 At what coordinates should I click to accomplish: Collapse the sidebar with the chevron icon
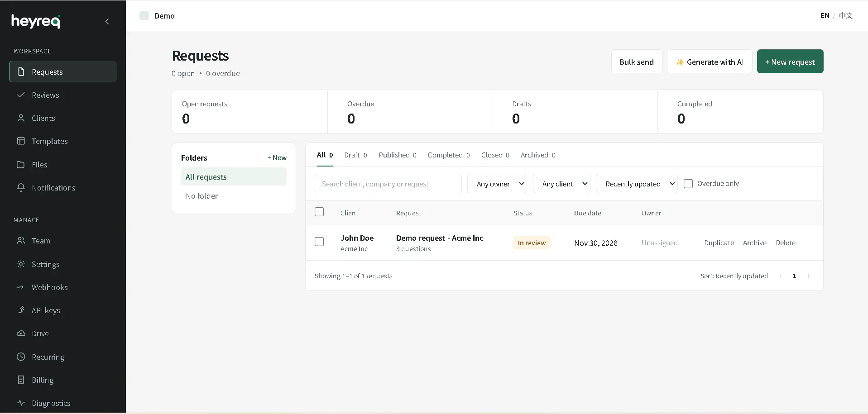(107, 21)
